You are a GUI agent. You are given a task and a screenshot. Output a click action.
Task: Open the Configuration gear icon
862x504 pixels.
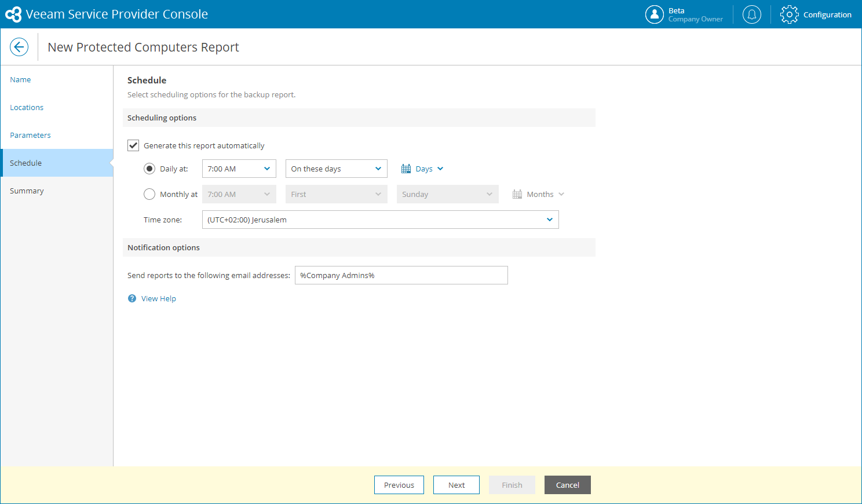click(x=790, y=14)
